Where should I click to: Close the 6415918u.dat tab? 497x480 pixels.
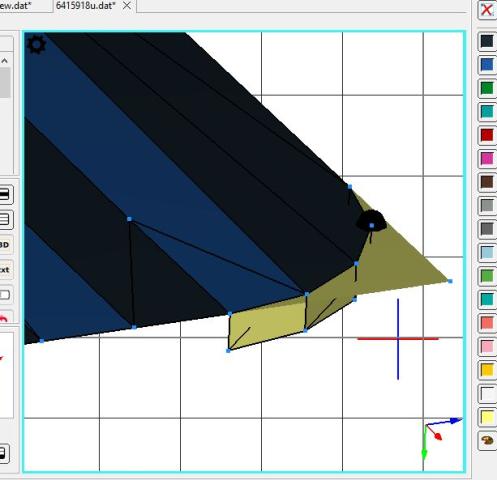[x=127, y=6]
